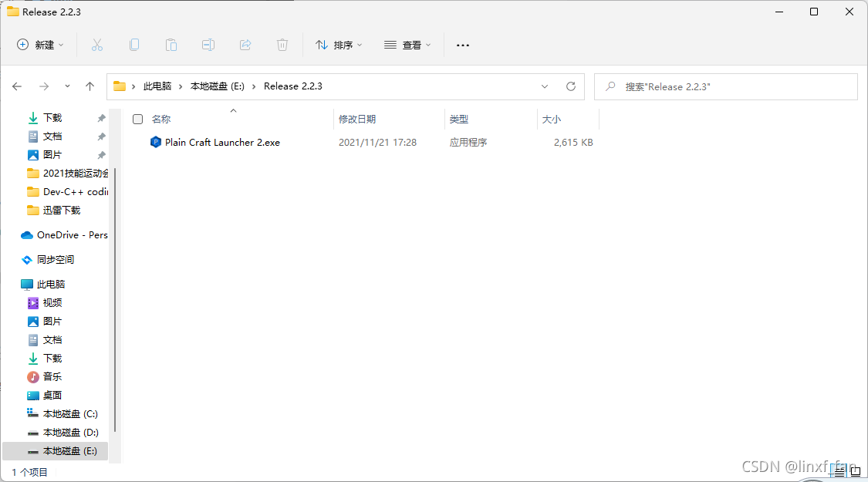Click Release 2.2.3 breadcrumb
Image resolution: width=868 pixels, height=482 pixels.
coord(293,86)
